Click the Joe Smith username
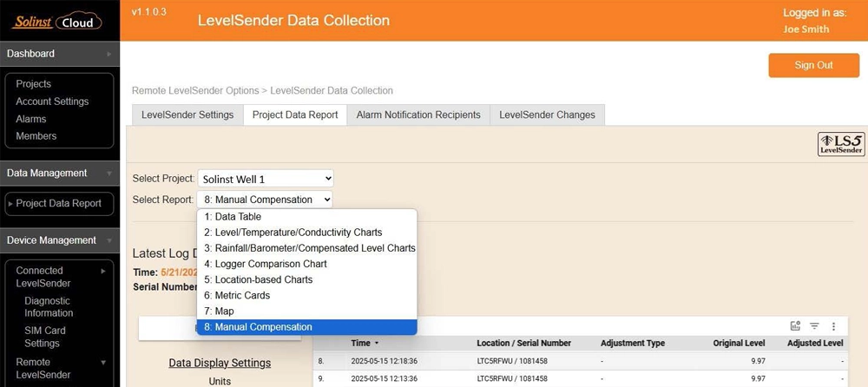The width and height of the screenshot is (868, 387). tap(806, 30)
